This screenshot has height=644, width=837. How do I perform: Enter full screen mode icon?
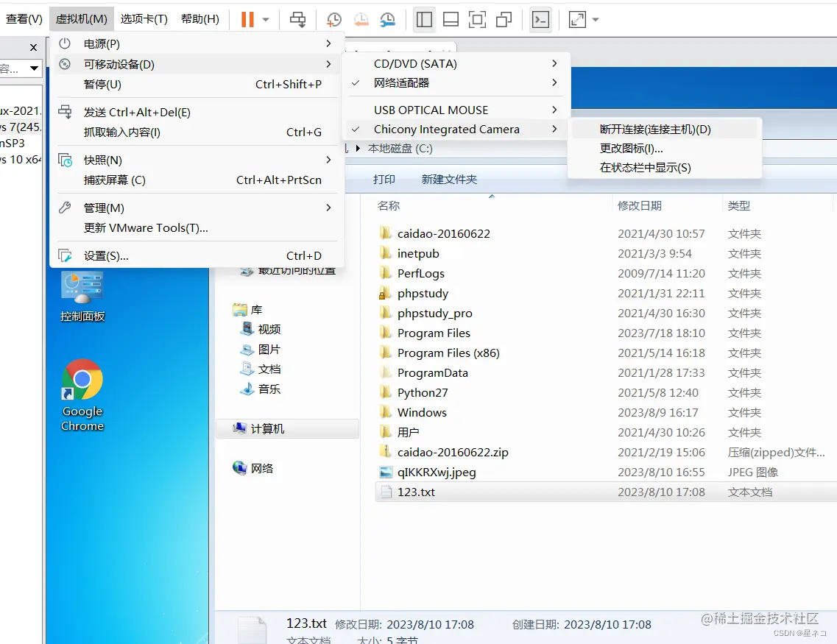(x=477, y=20)
